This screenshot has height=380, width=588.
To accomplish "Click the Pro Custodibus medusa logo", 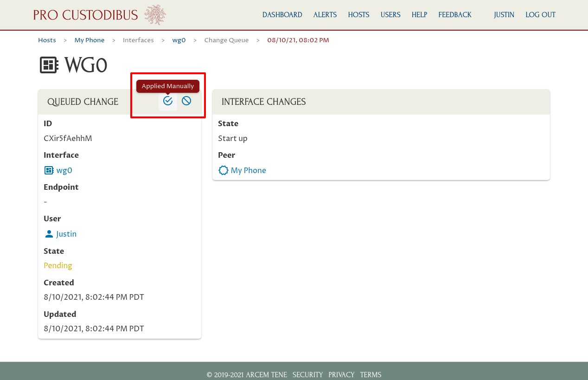I will pyautogui.click(x=155, y=15).
